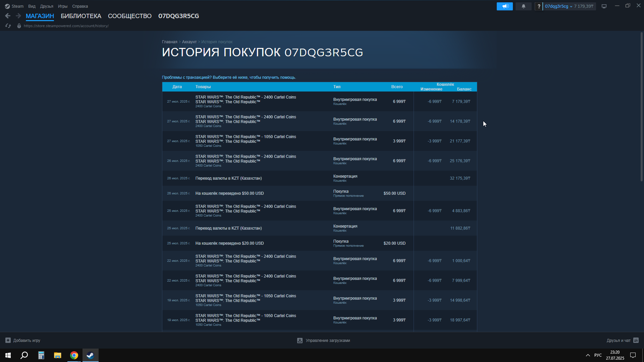The image size is (644, 362).
Task: Click the Всего column header
Action: [x=397, y=87]
